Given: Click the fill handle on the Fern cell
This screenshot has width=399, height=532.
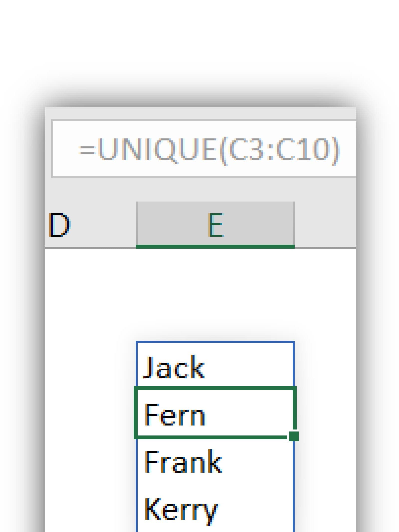Looking at the screenshot, I should coord(294,436).
